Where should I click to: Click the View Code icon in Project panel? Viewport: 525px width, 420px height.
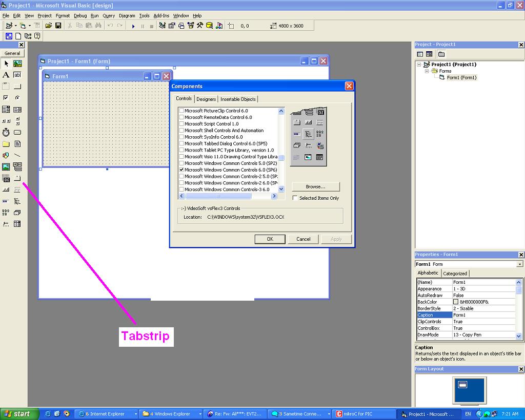[420, 54]
